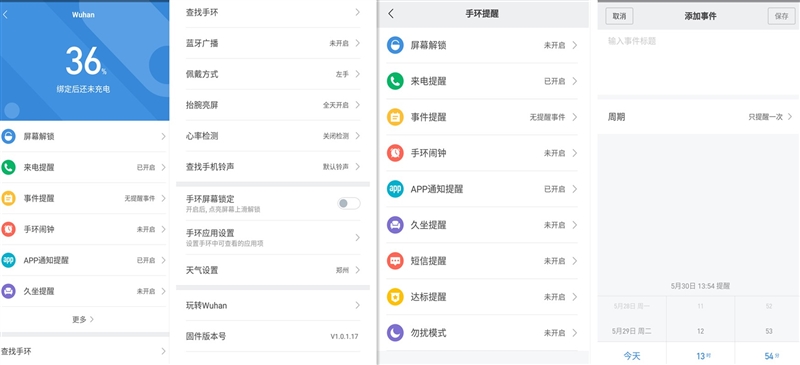Tap 已开启 status of 来电提醒 on 手环提醒 screen
Screen dimensions: 800x365
tap(555, 81)
